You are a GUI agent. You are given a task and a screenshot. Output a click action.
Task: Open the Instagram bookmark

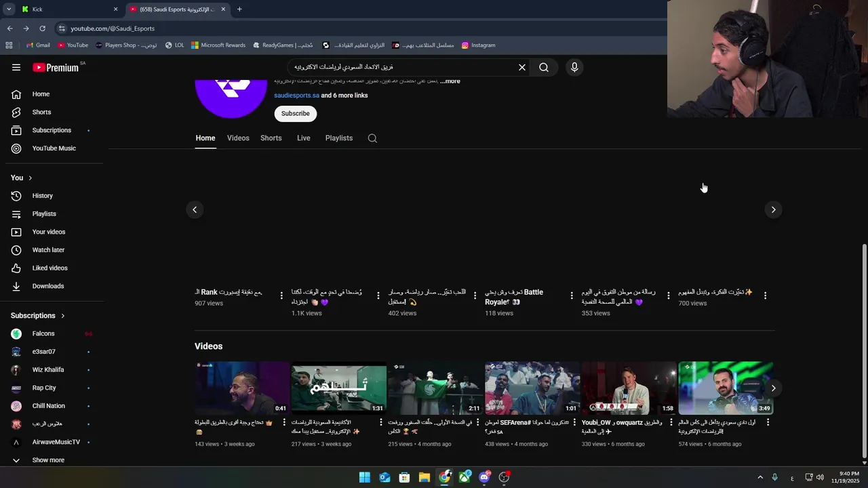[x=478, y=45]
